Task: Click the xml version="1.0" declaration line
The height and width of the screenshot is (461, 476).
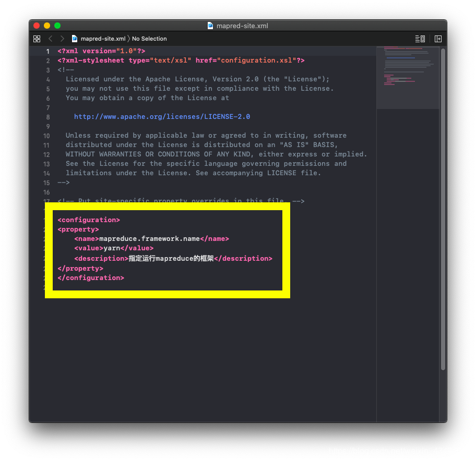Action: [x=101, y=51]
